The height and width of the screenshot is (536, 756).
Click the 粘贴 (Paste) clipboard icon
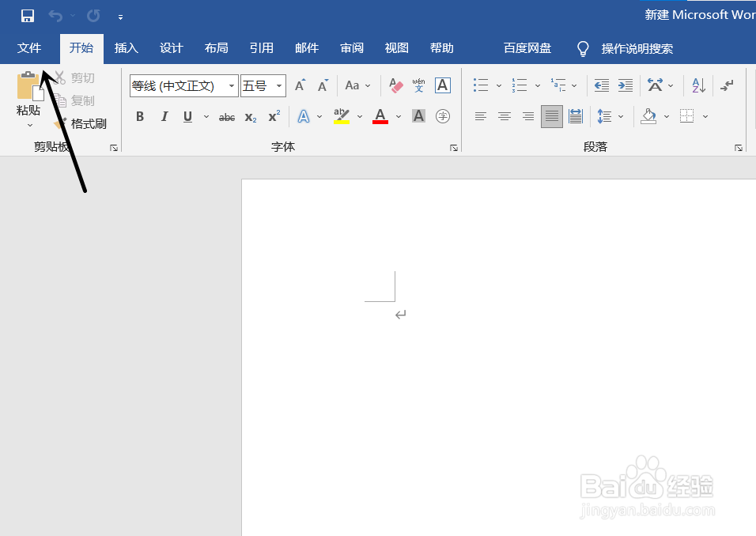coord(29,86)
